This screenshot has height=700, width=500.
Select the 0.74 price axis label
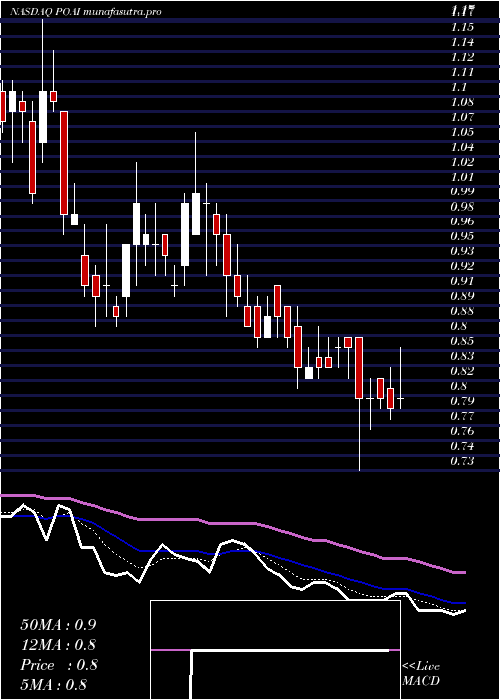point(462,446)
